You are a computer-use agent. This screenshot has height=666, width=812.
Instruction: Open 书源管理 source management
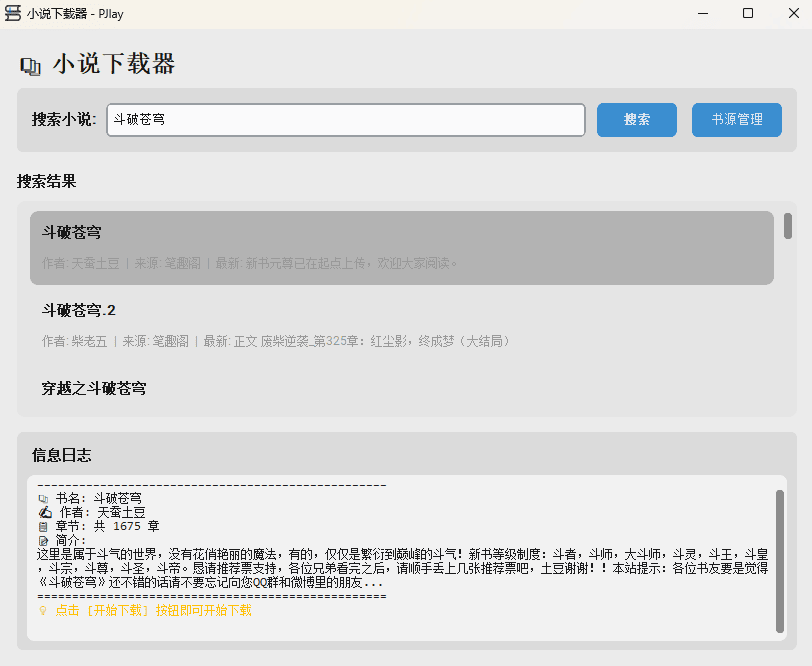(736, 120)
